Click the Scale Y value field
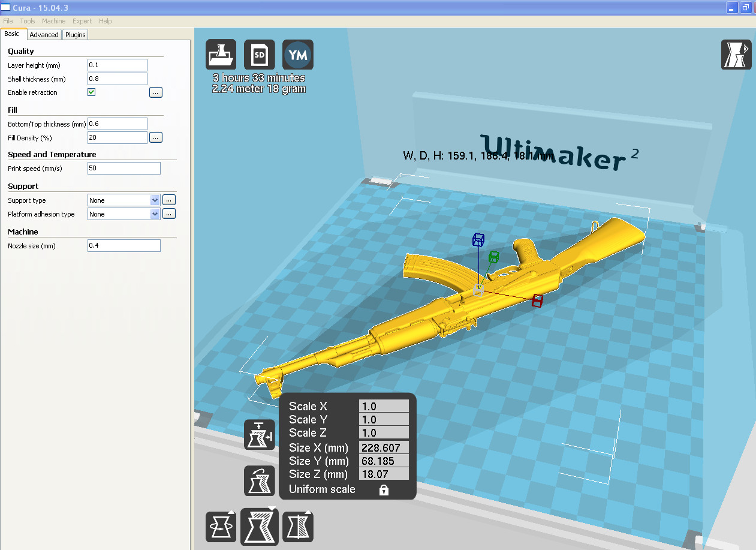The image size is (756, 550). pyautogui.click(x=384, y=419)
